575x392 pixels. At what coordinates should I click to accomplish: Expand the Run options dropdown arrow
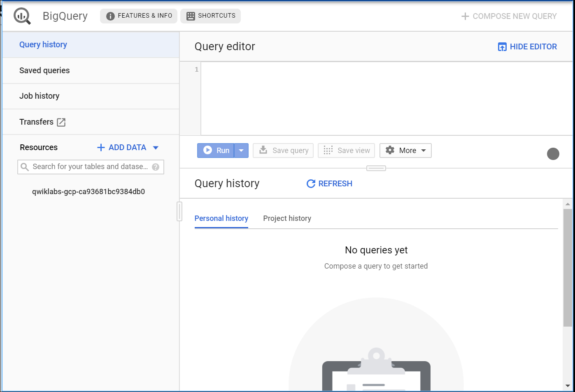(241, 151)
